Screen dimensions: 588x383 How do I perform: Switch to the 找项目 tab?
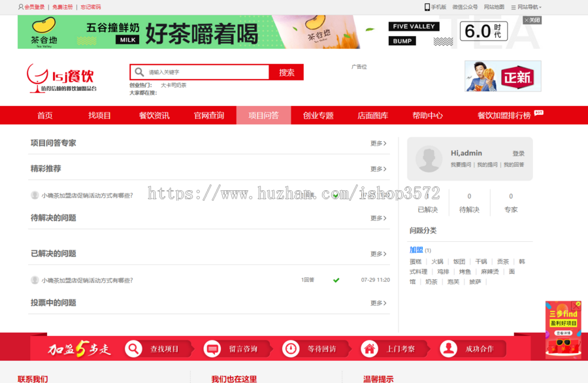click(x=99, y=115)
